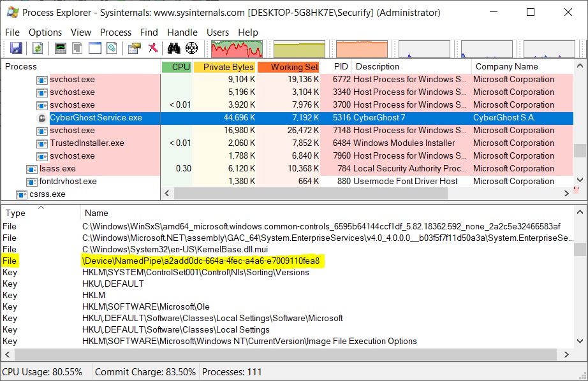The width and height of the screenshot is (588, 381).
Task: Click the Refresh Now toolbar icon
Action: [38, 48]
